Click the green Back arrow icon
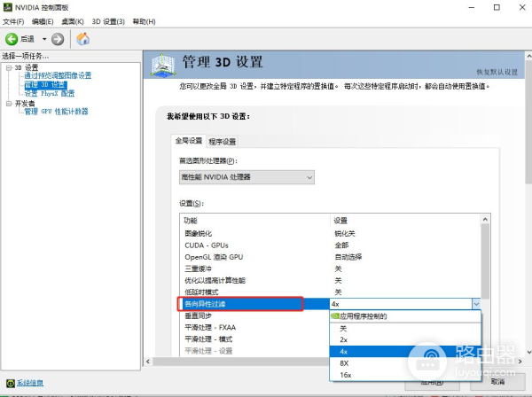532x397 pixels. coord(12,39)
